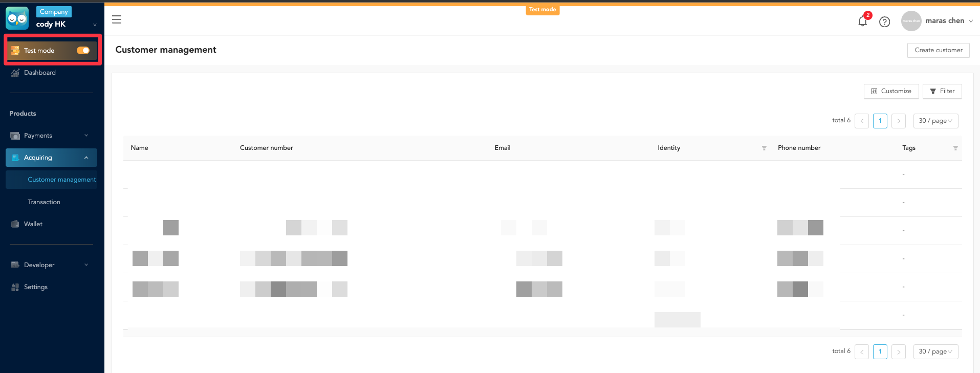Screen dimensions: 980x373
Task: Open the maras chen account dropdown arrow
Action: 971,21
